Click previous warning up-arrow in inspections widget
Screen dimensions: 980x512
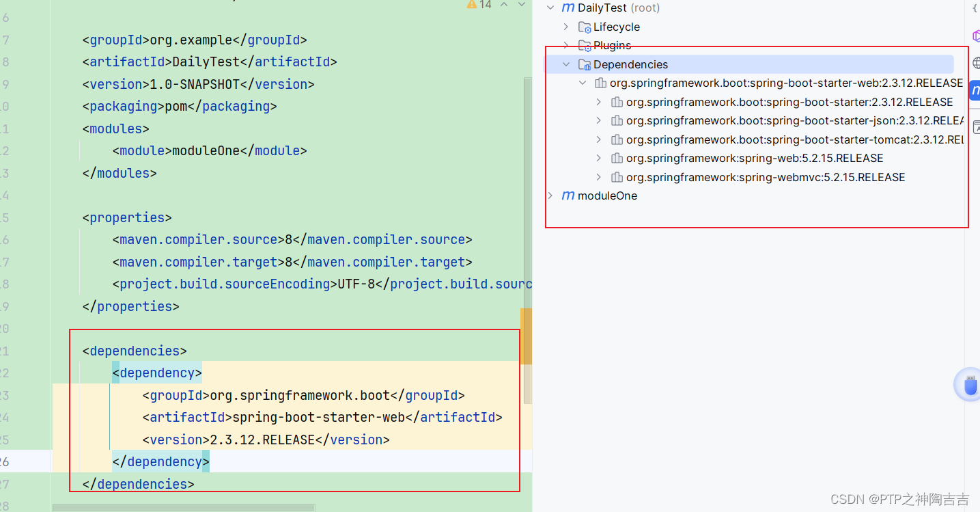(503, 4)
